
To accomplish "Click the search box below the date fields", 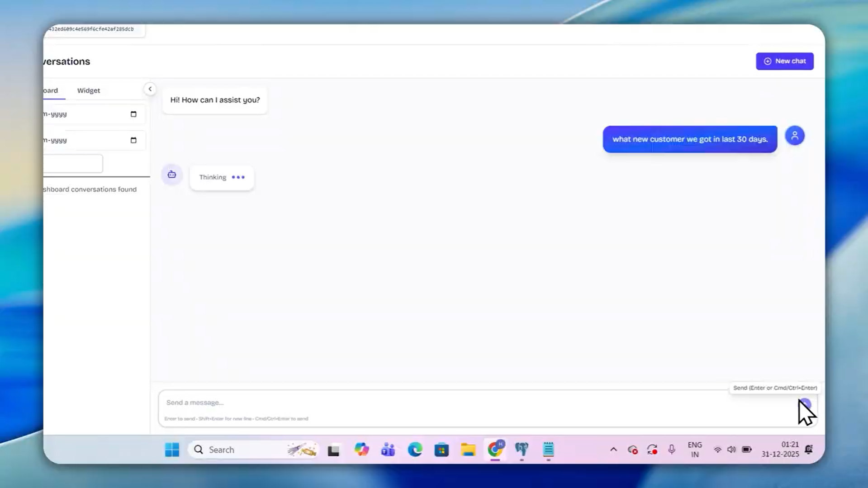I will (x=73, y=164).
